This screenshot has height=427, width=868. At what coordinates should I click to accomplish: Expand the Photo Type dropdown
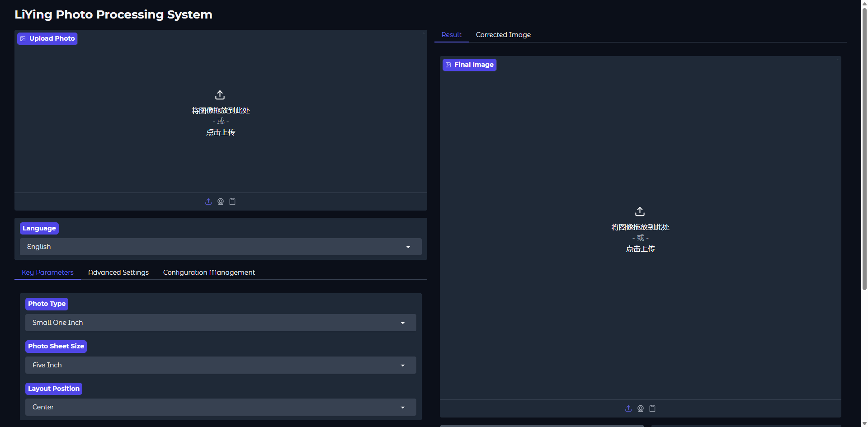coord(221,323)
